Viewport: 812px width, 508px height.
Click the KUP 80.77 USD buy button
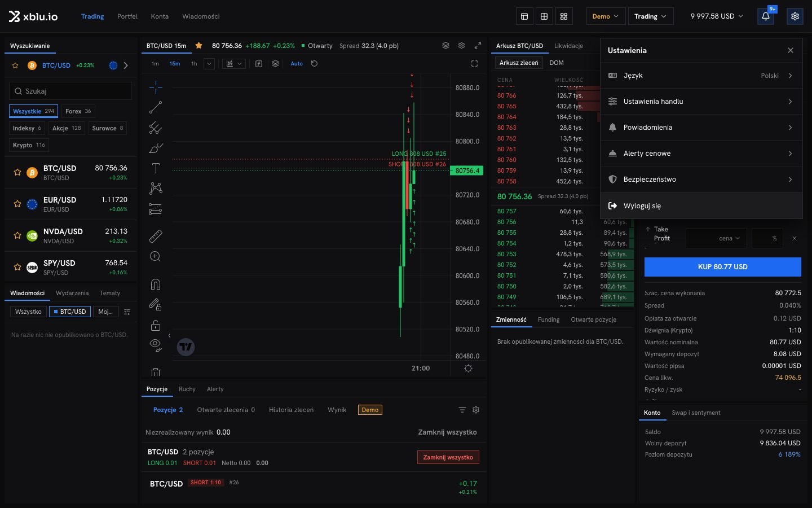click(x=722, y=267)
